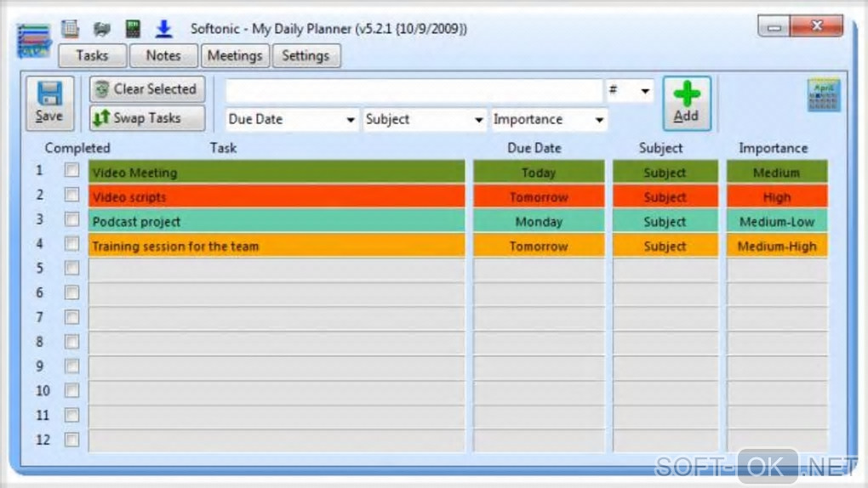Click the empty task cell in row 5

[277, 270]
